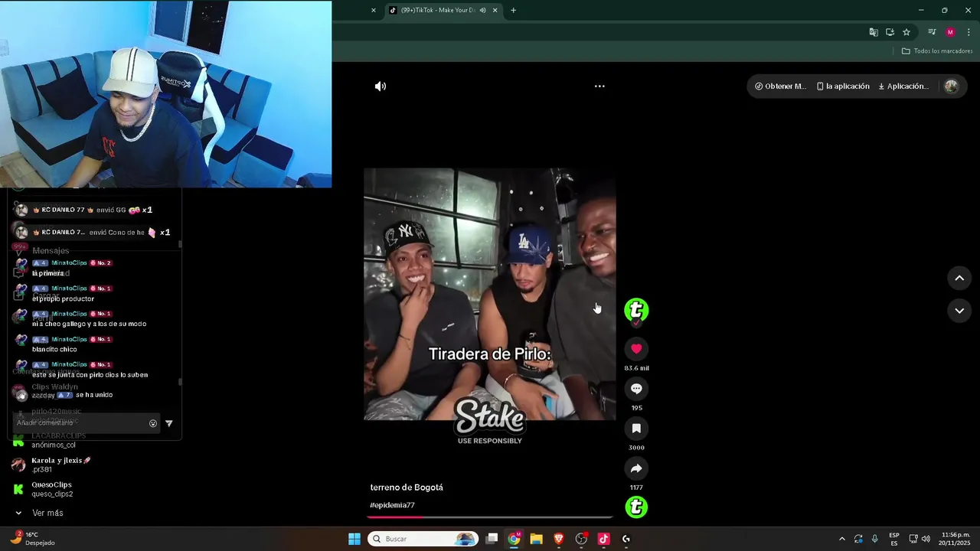Image resolution: width=980 pixels, height=551 pixels.
Task: Click RC DANILO 77 'envió GG' notification
Action: 84,210
